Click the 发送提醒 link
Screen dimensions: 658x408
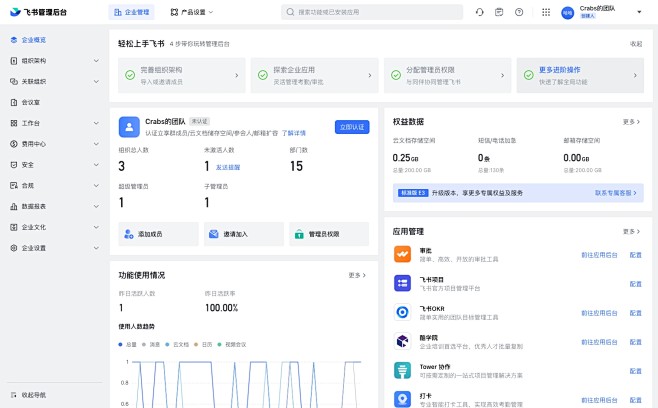coord(228,167)
